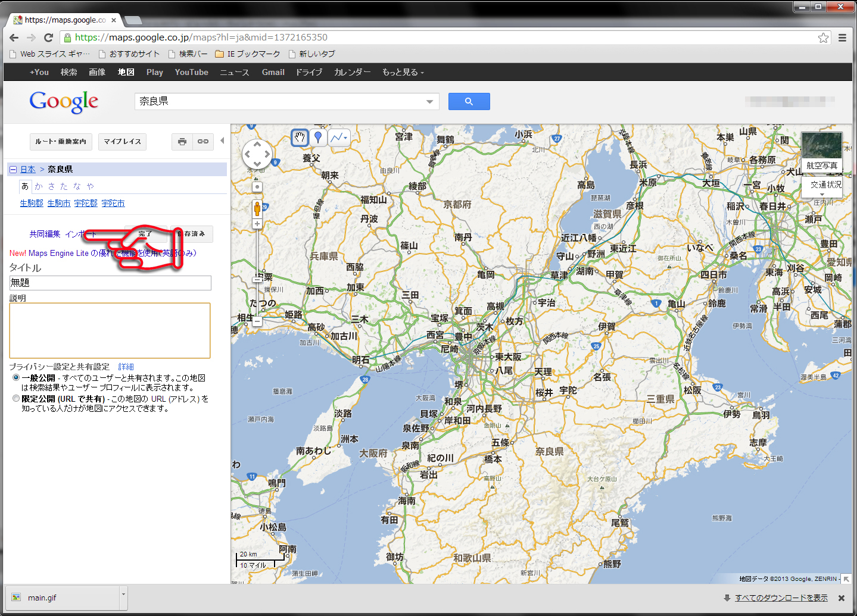The height and width of the screenshot is (616, 857).
Task: Pan the map right with the right arrow
Action: [267, 155]
